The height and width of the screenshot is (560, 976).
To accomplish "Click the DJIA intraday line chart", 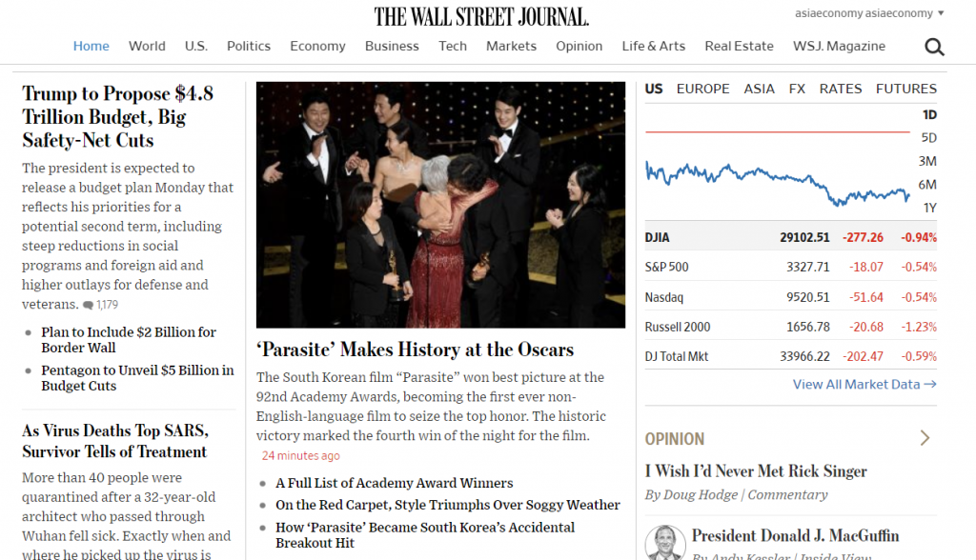I will coord(778,184).
